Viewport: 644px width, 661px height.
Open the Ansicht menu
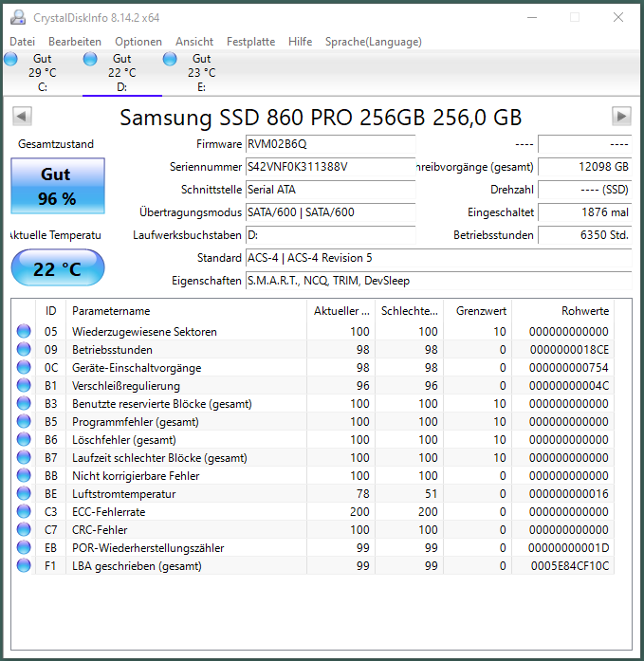click(x=194, y=42)
